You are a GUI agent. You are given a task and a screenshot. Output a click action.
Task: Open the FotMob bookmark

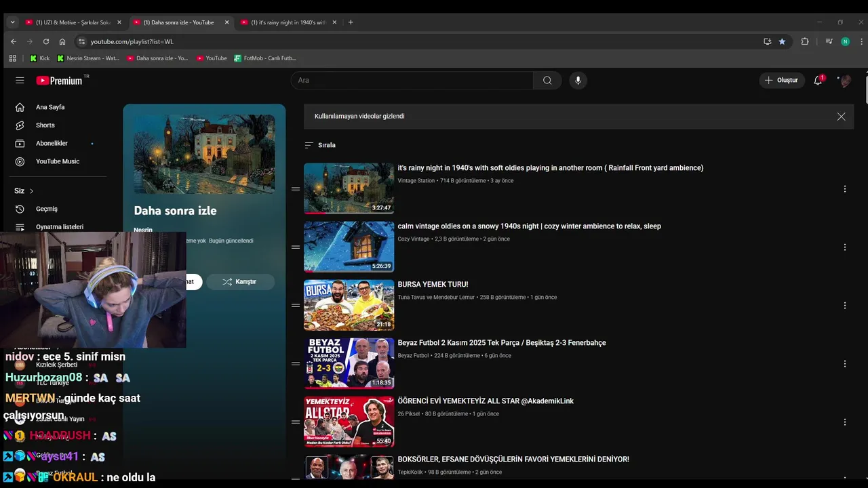265,58
